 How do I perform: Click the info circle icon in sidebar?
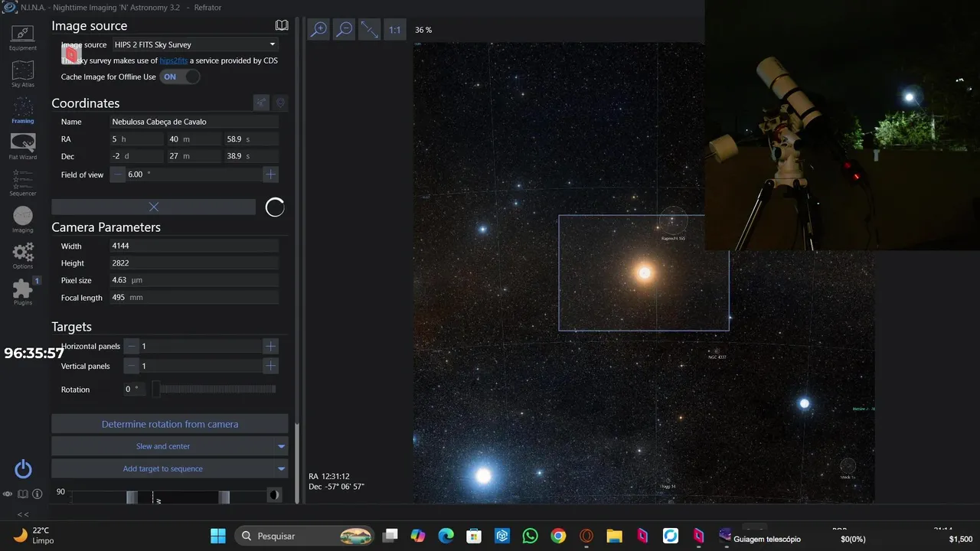pyautogui.click(x=37, y=494)
